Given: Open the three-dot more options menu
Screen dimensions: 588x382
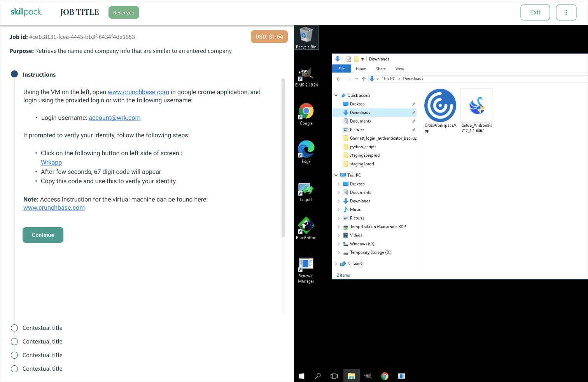Looking at the screenshot, I should 566,12.
